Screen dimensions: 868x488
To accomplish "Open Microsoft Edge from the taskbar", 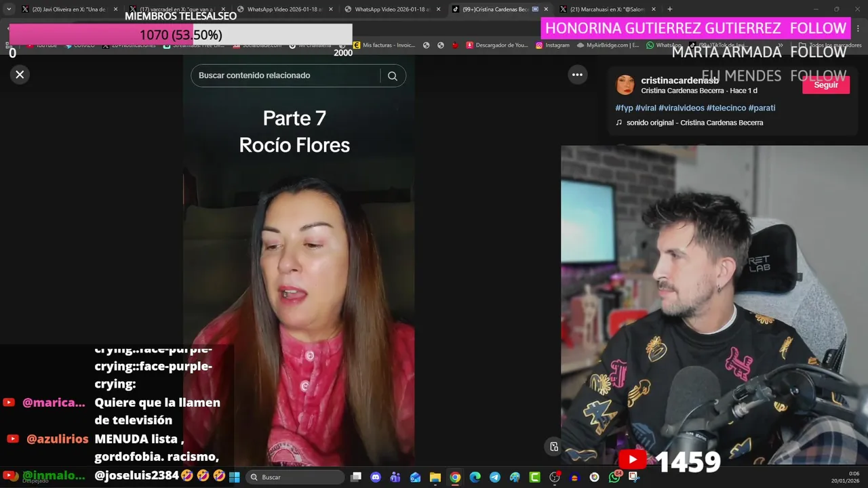I will click(475, 477).
